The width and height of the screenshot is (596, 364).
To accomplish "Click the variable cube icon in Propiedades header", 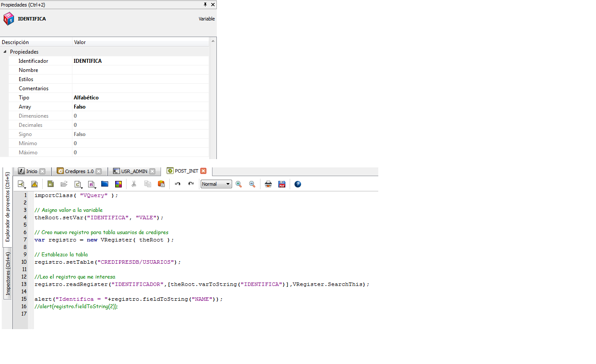I will point(8,19).
